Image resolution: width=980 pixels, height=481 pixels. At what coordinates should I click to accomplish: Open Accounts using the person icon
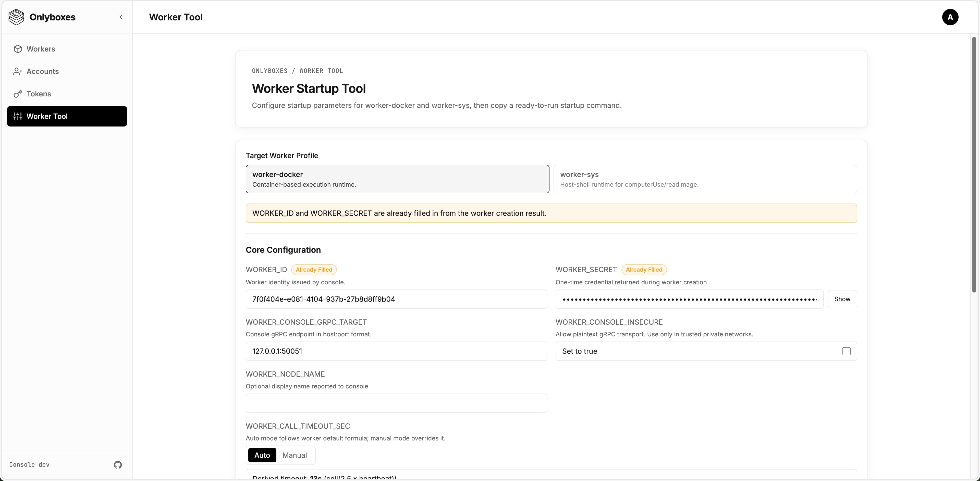[x=18, y=71]
